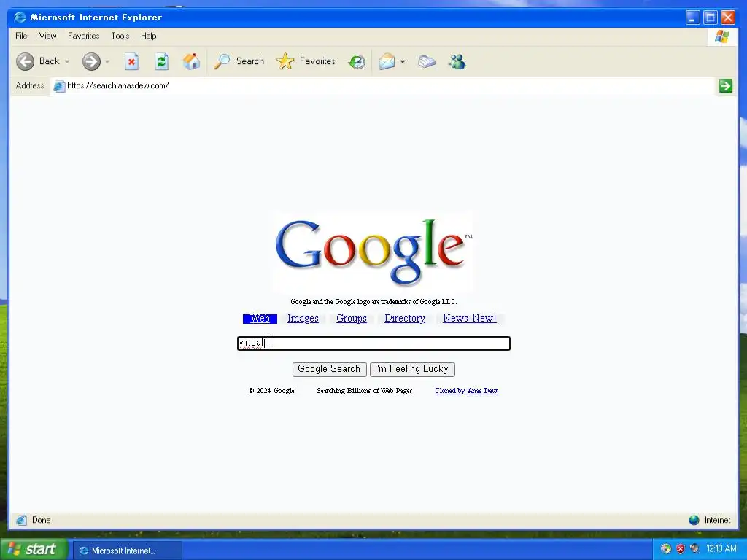Click the page icon in address bar
Viewport: 747px width, 560px height.
pos(59,86)
